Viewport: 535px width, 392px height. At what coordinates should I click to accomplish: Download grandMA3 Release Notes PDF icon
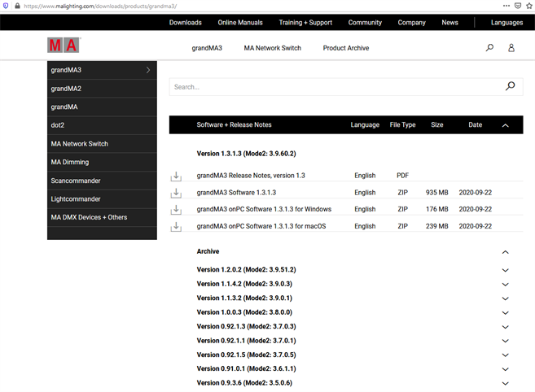176,176
